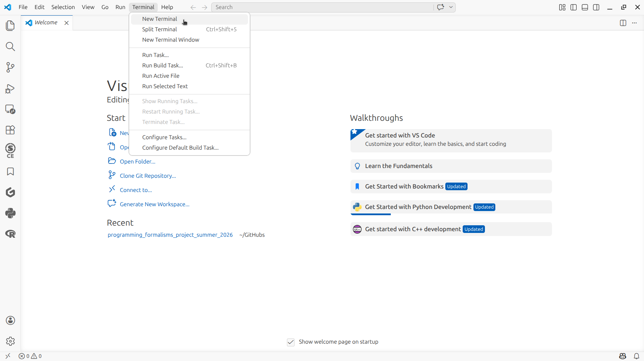Viewport: 644px width, 361px height.
Task: Click the Open Folder... link
Action: pyautogui.click(x=138, y=162)
